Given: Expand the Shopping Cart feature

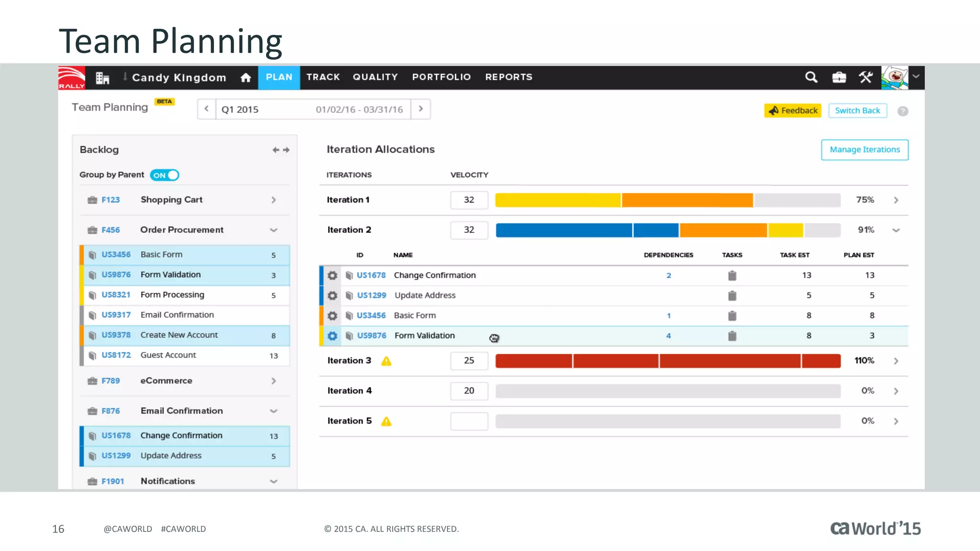Looking at the screenshot, I should [274, 200].
